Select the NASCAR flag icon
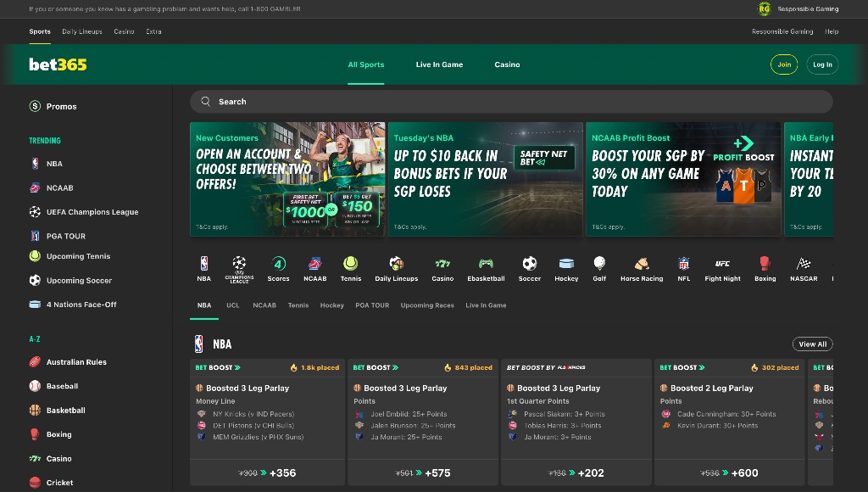The image size is (868, 492). coord(804,264)
